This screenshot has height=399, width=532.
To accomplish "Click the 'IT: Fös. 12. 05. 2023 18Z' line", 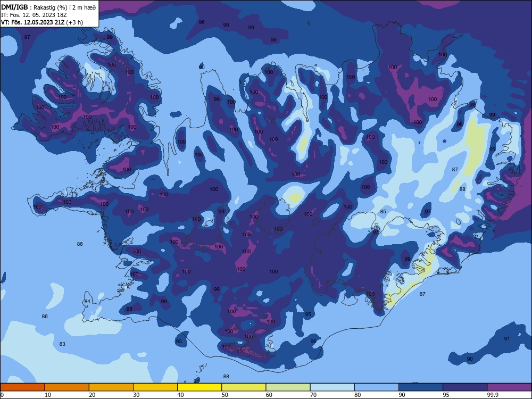I will pyautogui.click(x=34, y=15).
